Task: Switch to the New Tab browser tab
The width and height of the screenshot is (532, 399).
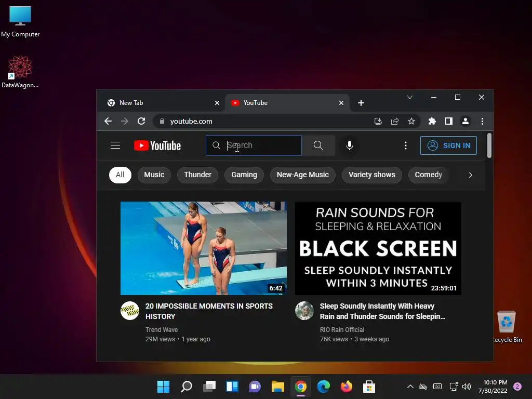Action: click(x=159, y=103)
